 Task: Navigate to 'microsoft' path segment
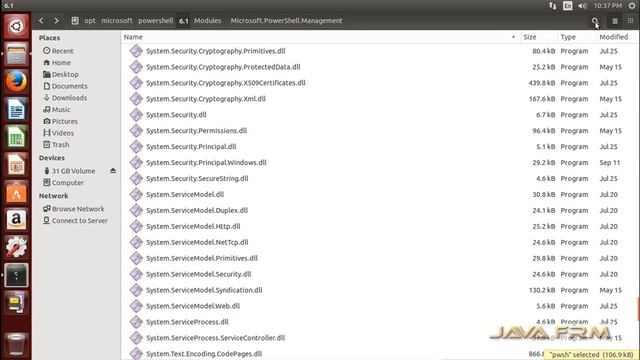tap(117, 20)
